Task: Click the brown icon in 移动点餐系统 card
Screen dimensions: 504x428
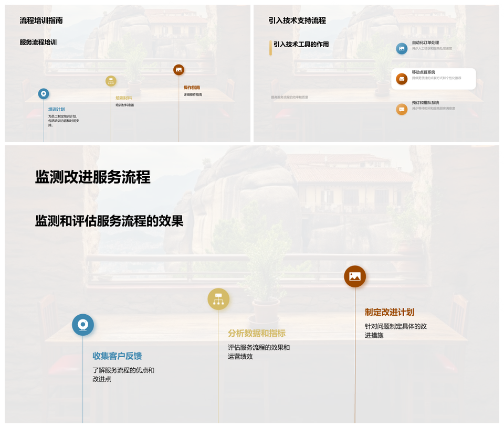Action: tap(402, 79)
